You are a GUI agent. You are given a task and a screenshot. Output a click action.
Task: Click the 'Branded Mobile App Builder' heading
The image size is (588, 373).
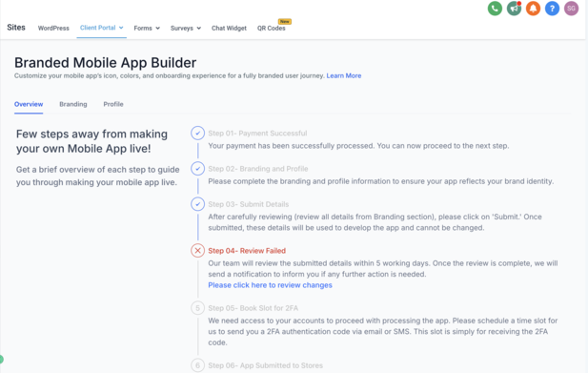pos(106,63)
